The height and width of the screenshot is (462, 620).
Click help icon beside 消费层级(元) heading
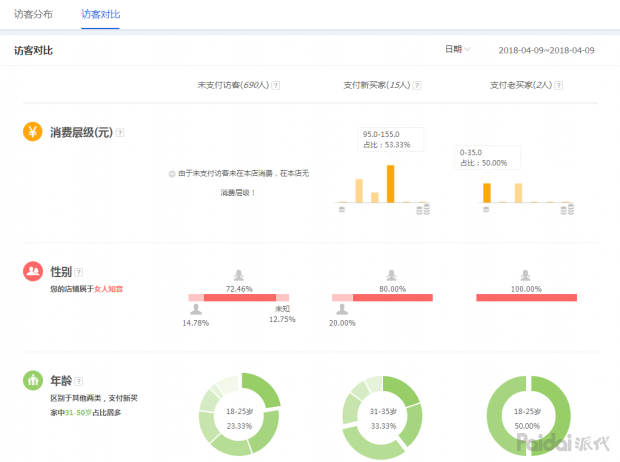tap(120, 132)
